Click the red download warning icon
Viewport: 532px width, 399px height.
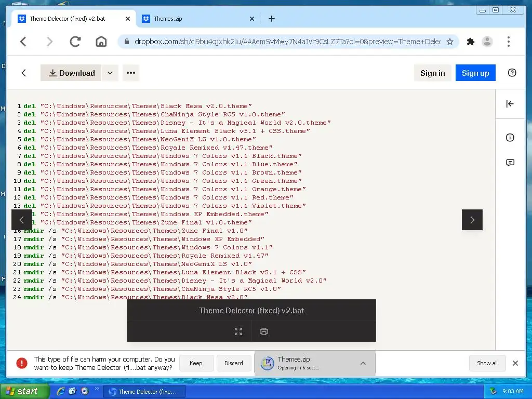point(22,363)
